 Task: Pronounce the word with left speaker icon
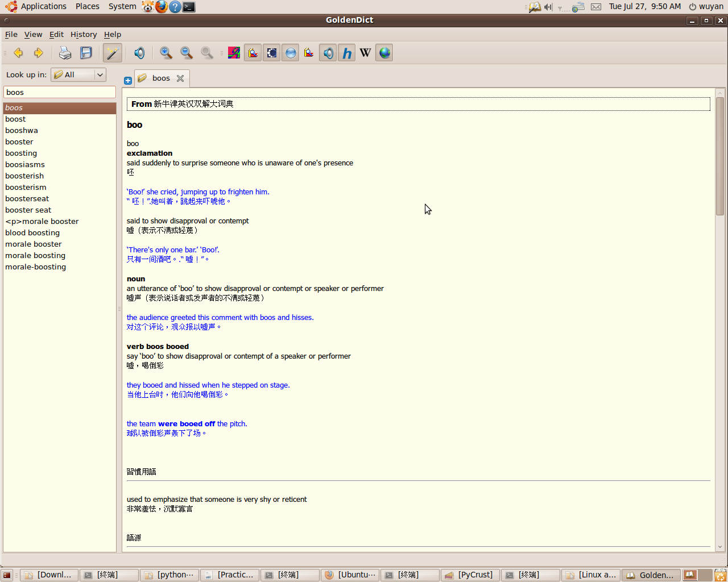click(139, 53)
